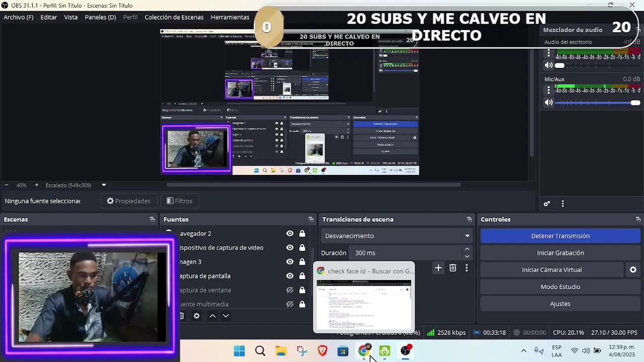This screenshot has width=644, height=362.
Task: Open the Paneles (D) menu
Action: [x=100, y=17]
